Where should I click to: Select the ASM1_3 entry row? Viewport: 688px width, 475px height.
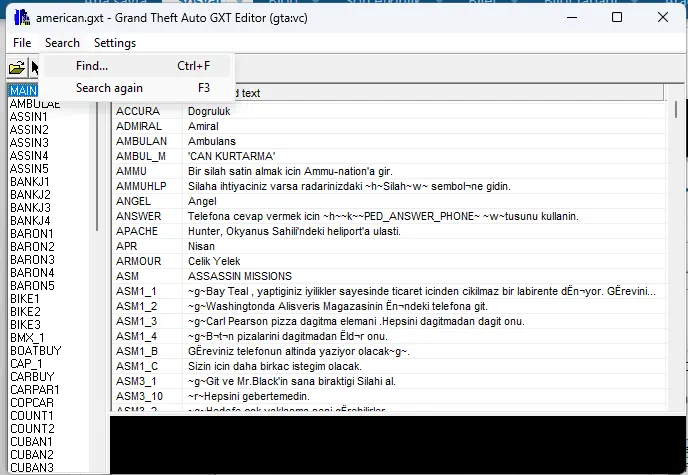pos(389,321)
